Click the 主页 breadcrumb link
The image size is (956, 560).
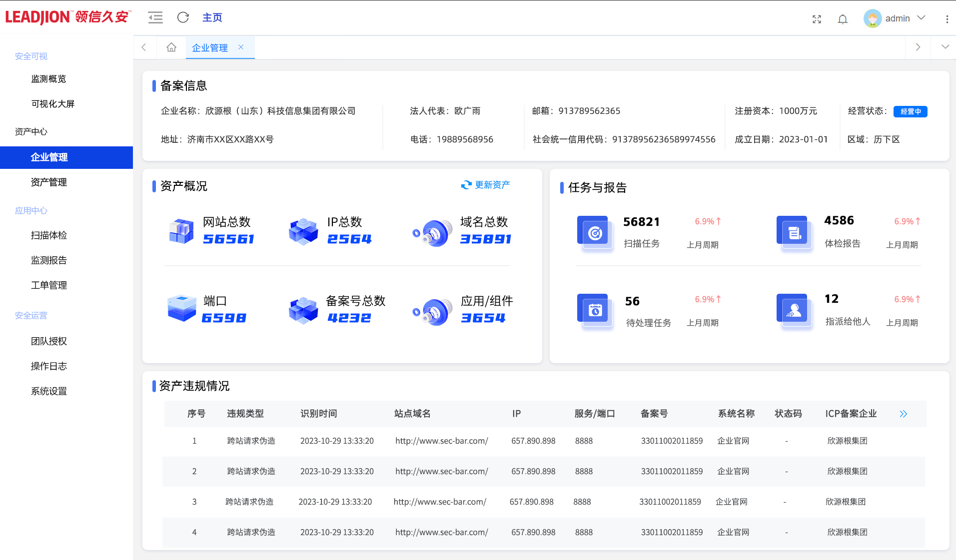[x=212, y=17]
